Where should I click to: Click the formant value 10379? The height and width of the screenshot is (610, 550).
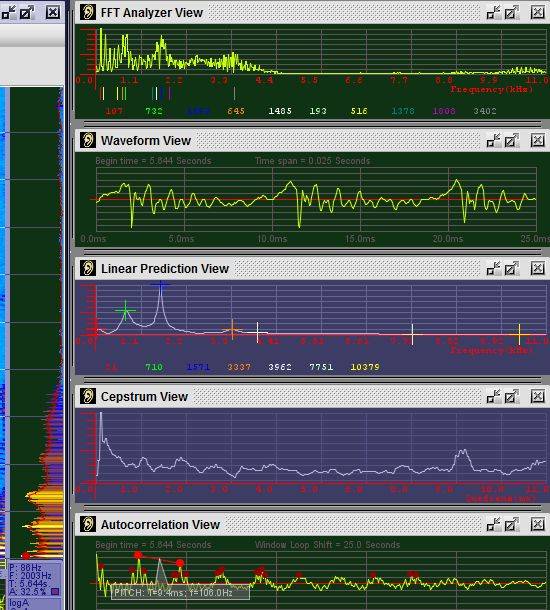365,367
